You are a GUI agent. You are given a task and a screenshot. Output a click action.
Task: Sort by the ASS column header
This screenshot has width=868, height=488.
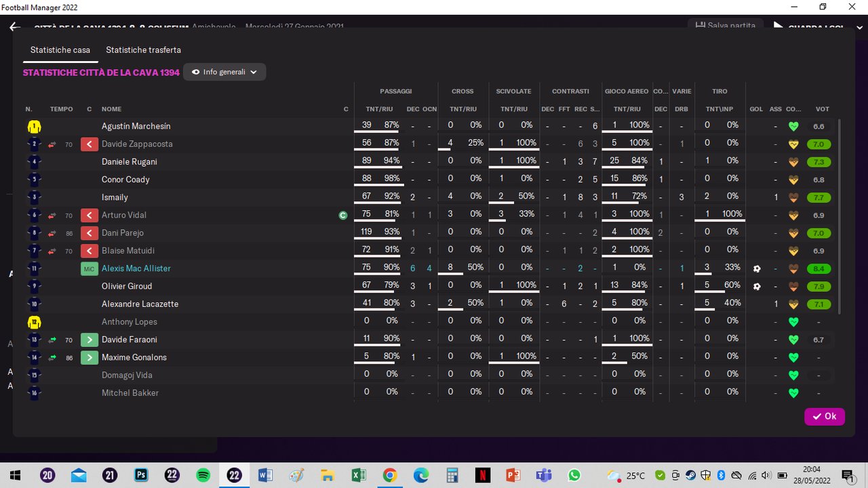[776, 109]
